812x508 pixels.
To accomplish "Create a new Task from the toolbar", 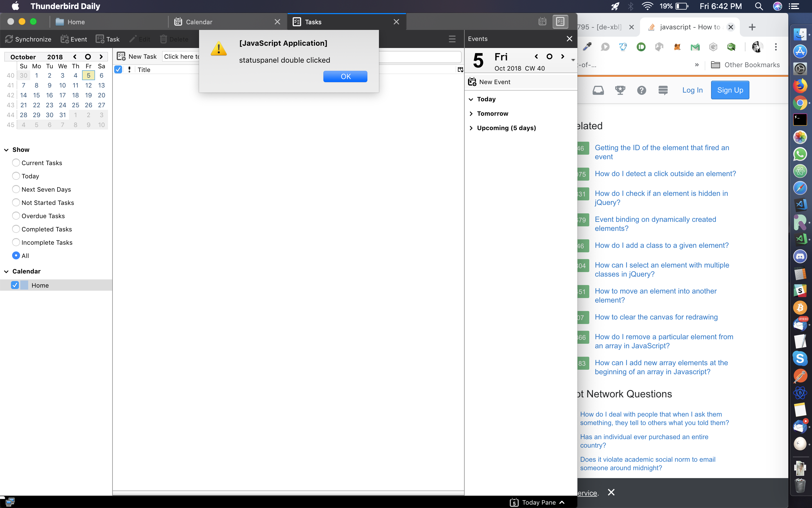I will click(107, 39).
